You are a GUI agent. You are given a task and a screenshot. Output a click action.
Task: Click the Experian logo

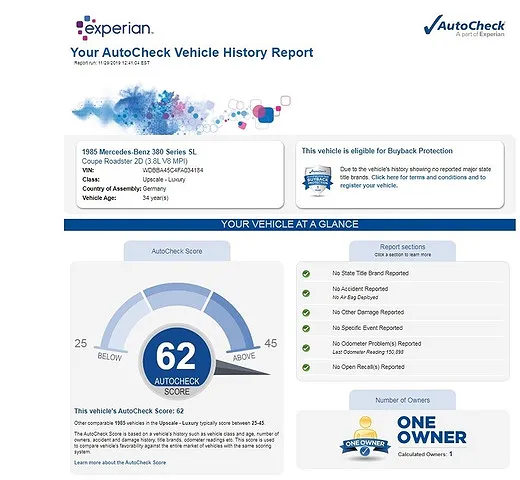[115, 28]
